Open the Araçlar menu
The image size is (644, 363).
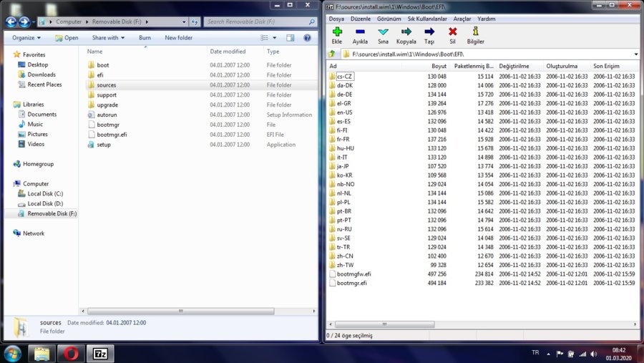pyautogui.click(x=462, y=19)
